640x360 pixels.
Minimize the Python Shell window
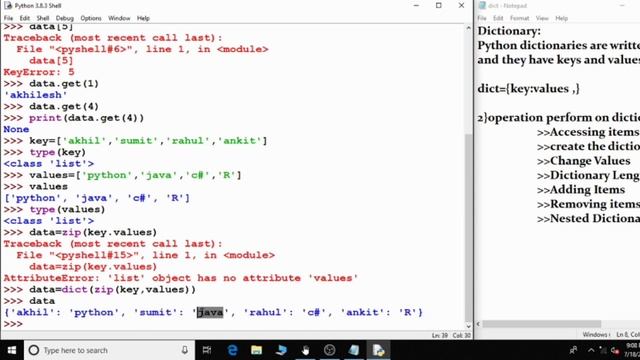pyautogui.click(x=416, y=6)
